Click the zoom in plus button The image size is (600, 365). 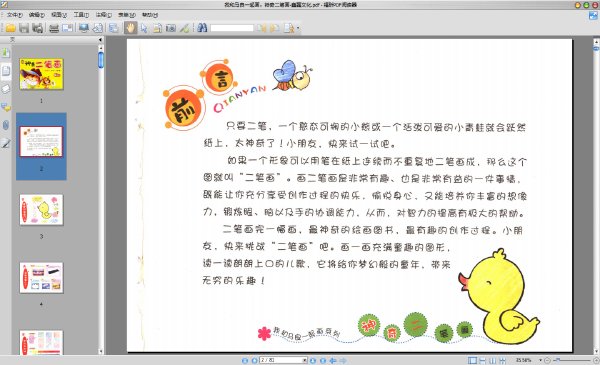[x=596, y=360]
